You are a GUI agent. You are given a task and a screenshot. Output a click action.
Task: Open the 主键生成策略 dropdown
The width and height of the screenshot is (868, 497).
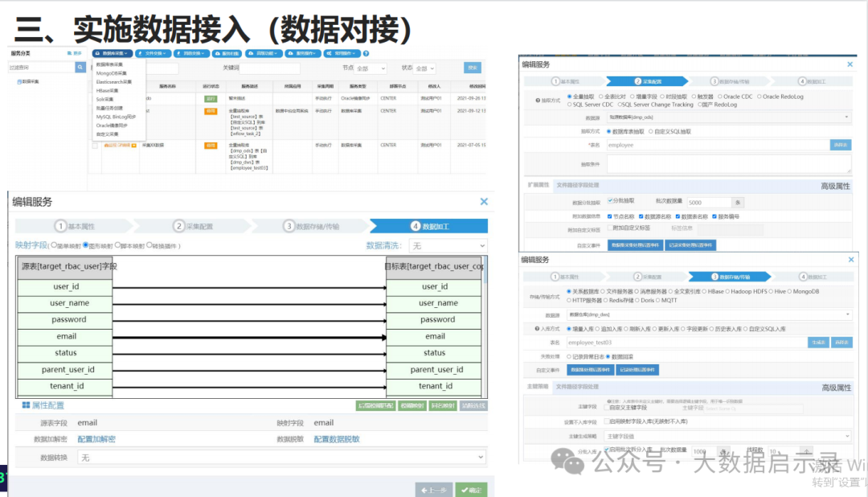pos(727,437)
